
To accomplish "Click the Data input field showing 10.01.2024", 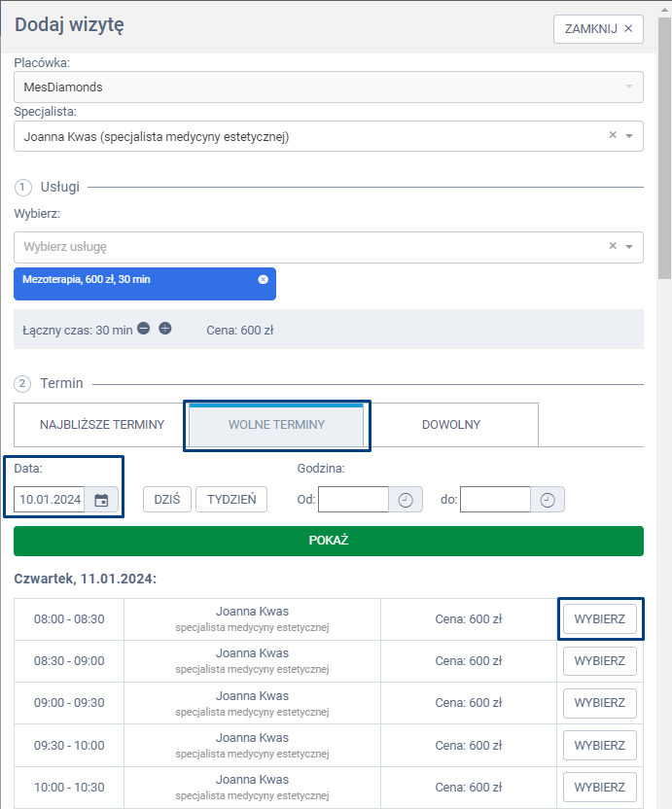I will (50, 500).
